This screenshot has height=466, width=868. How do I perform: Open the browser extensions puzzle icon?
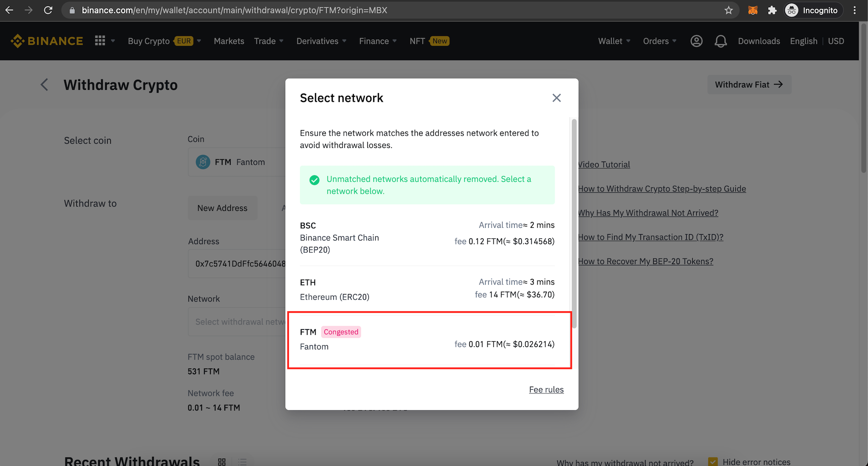pos(772,10)
